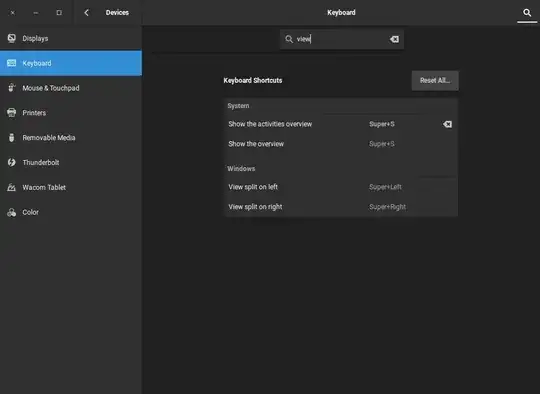
Task: Open Color settings panel
Action: 71,212
